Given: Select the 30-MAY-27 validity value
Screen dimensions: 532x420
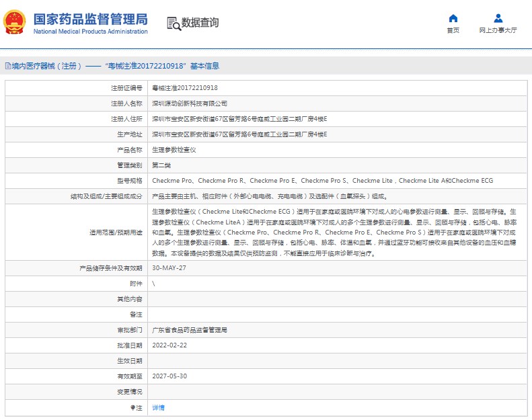Looking at the screenshot, I should (x=169, y=268).
